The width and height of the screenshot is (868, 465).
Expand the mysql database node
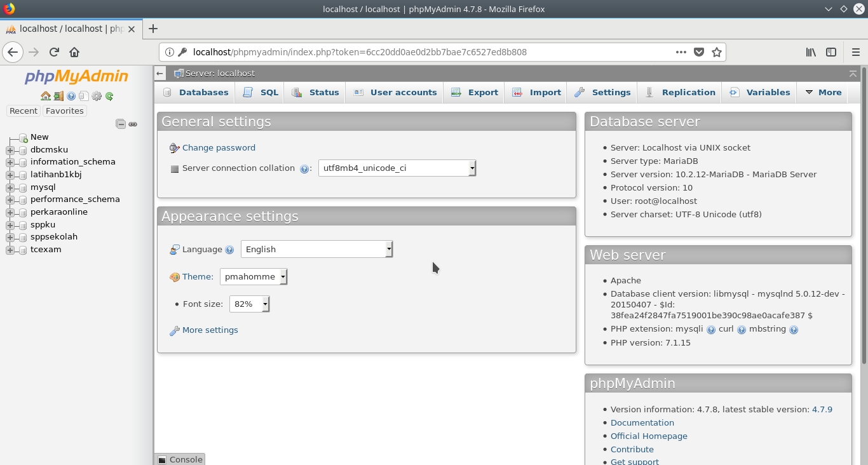10,187
